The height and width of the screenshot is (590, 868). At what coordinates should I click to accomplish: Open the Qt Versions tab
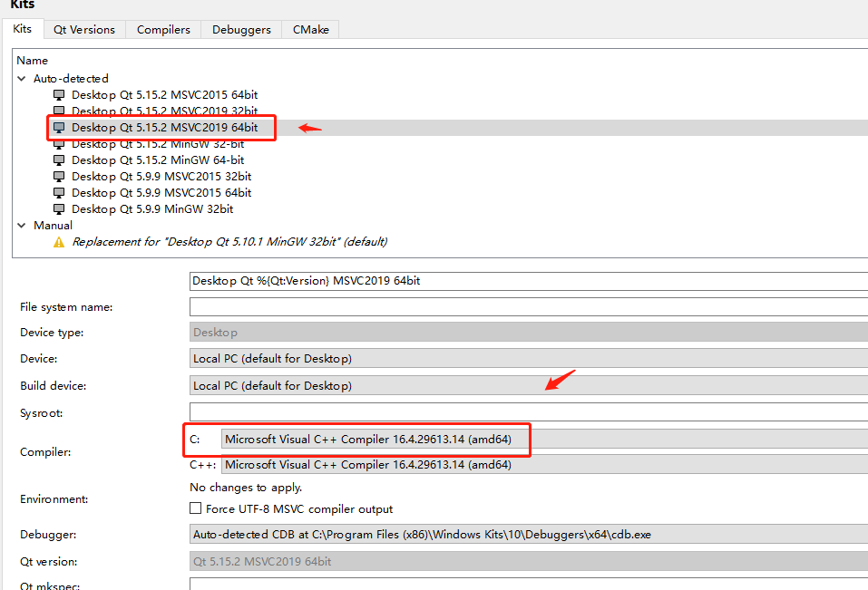[x=84, y=30]
